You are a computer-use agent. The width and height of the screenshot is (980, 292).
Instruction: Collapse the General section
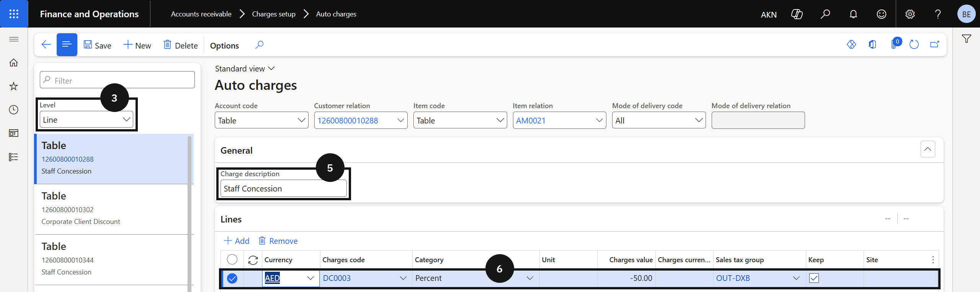pos(928,149)
